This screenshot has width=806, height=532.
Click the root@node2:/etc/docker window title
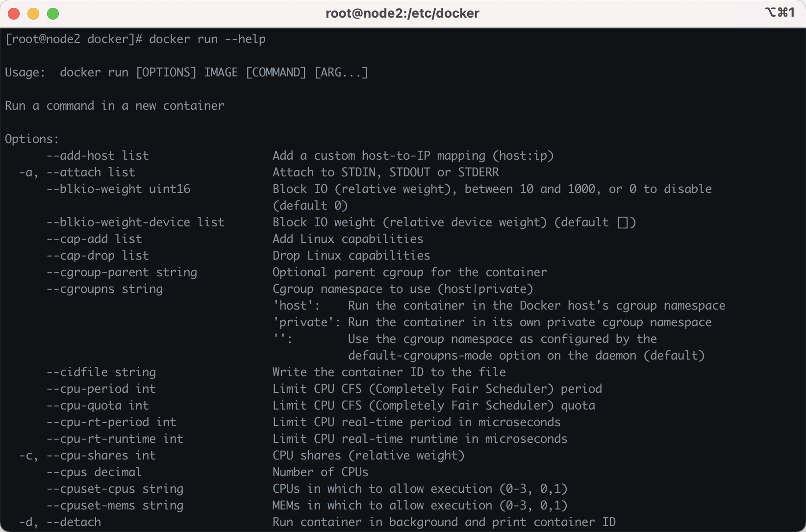point(402,13)
